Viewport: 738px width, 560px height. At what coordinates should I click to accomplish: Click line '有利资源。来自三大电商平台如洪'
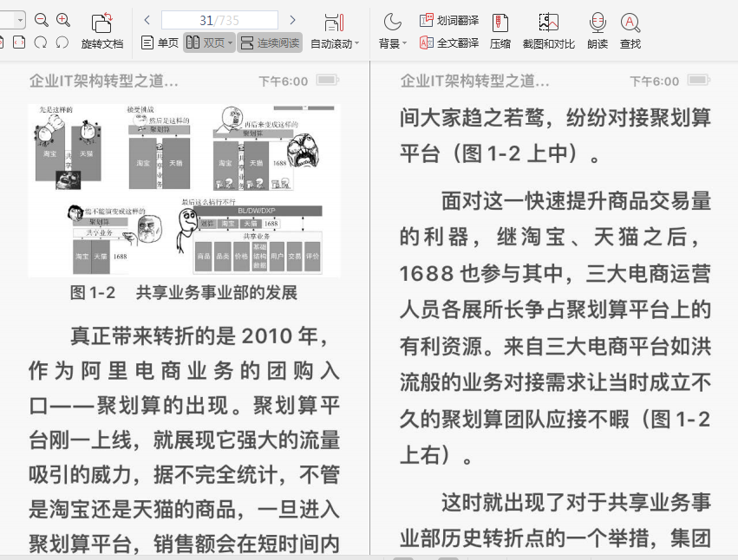click(555, 347)
